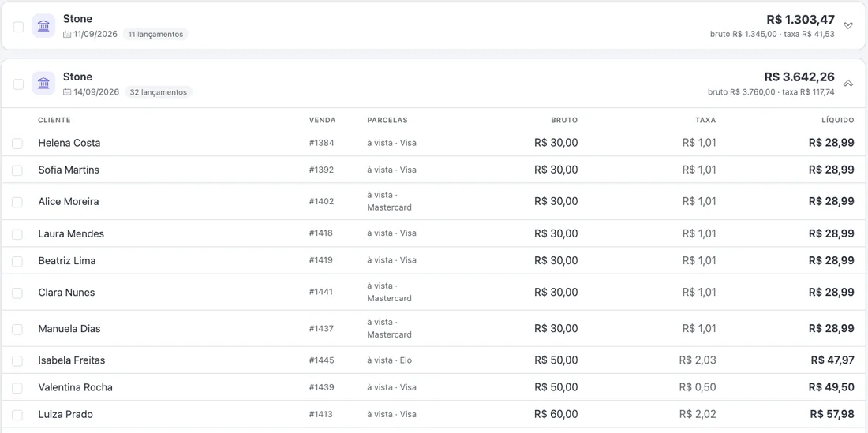Expand the Stone 11/09/2026 batch with the chevron
This screenshot has height=433, width=868.
coord(847,25)
